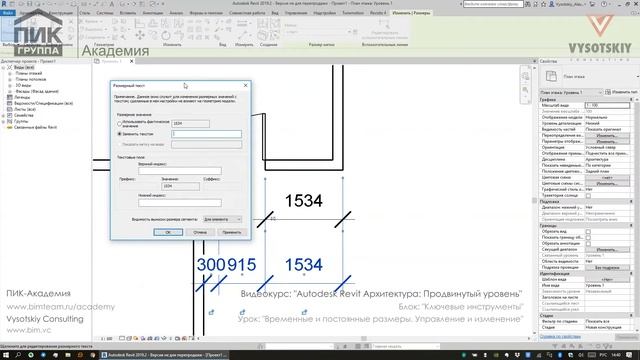The width and height of the screenshot is (640, 360).
Task: Toggle the Траектория солнца checkbox
Action: click(588, 196)
